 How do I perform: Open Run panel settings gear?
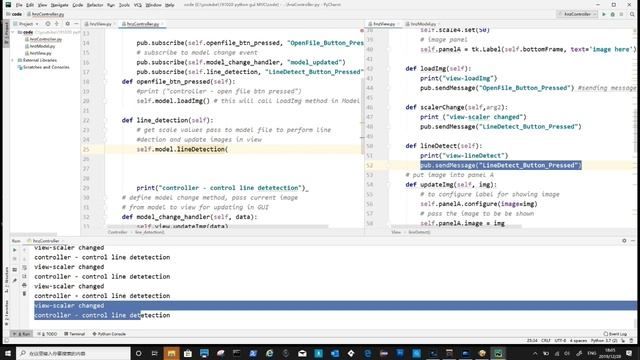coord(624,241)
